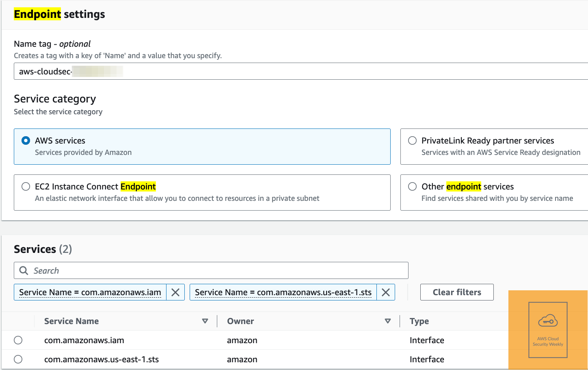
Task: Click the Interface type cell in iam row
Action: (427, 340)
